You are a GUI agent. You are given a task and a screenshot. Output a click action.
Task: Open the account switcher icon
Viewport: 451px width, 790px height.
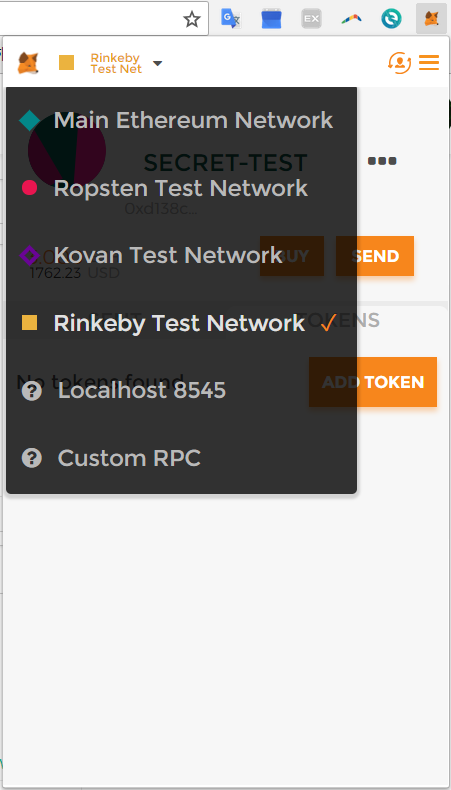click(x=400, y=63)
